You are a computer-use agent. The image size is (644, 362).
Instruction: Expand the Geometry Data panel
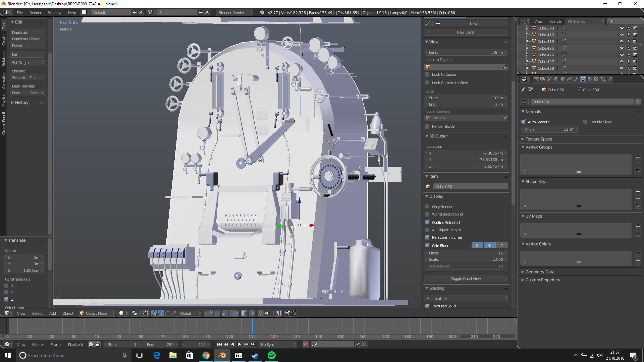540,272
